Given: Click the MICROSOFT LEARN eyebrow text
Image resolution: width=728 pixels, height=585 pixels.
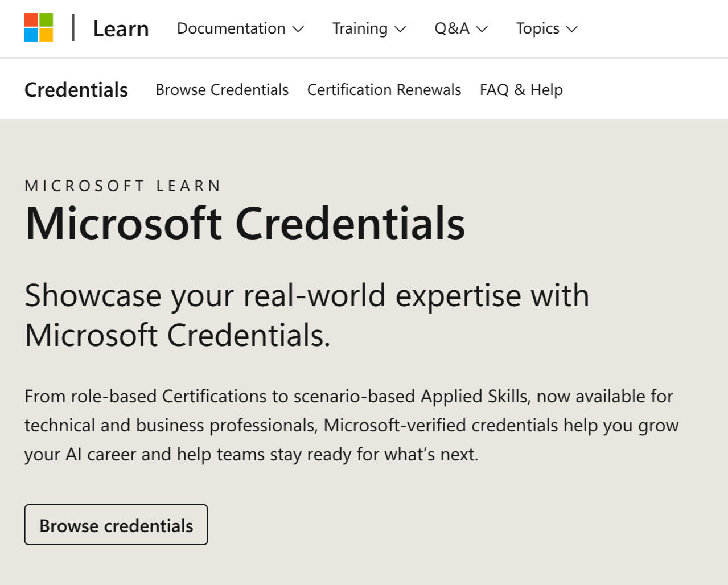Looking at the screenshot, I should click(122, 186).
